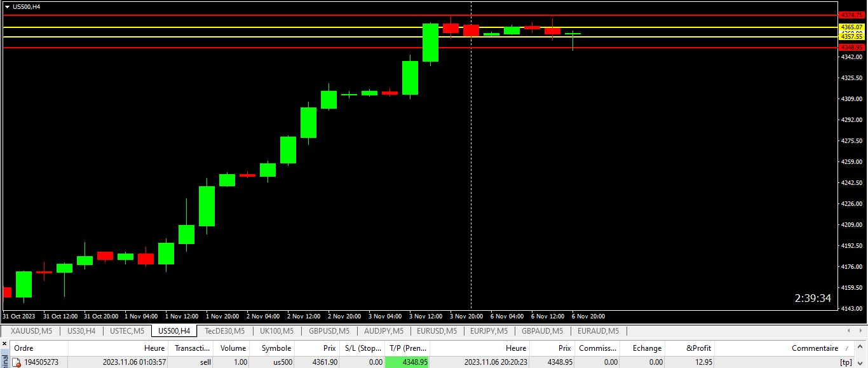Sort by the Echange column header

click(642, 348)
